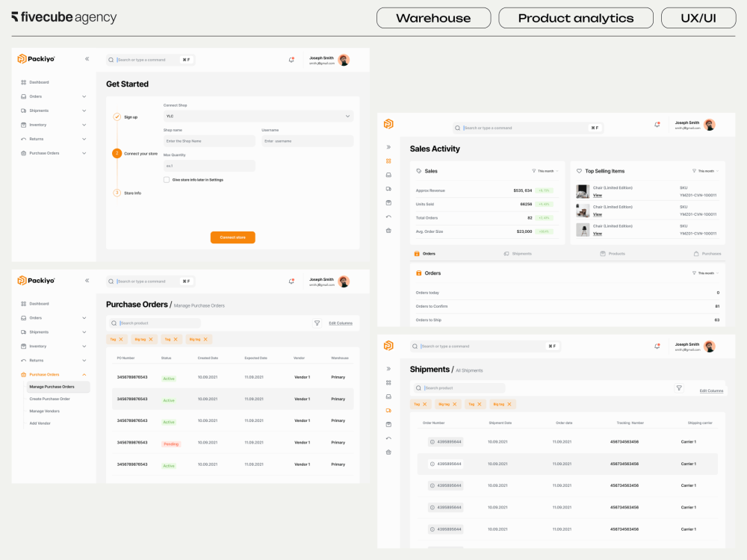This screenshot has width=747, height=560.
Task: Focus the Shop name input field
Action: click(209, 141)
